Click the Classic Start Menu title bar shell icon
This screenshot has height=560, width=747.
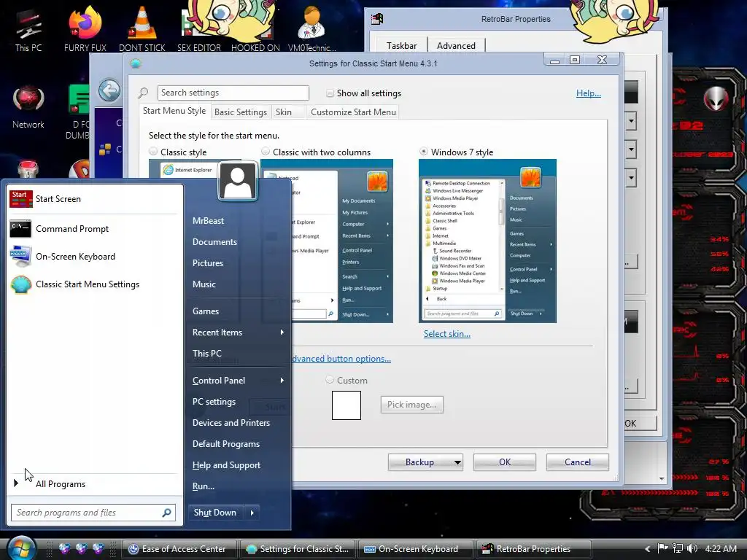coord(136,63)
